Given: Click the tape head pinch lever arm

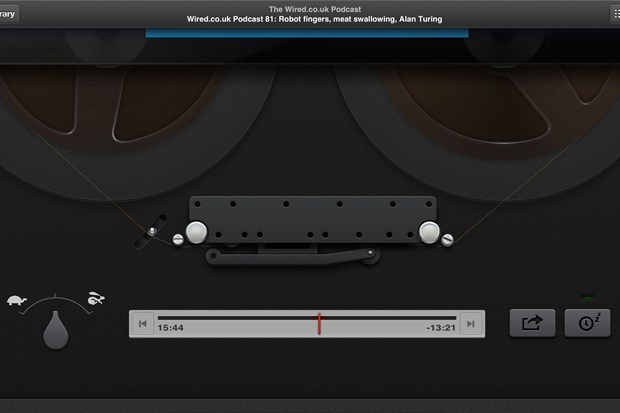Looking at the screenshot, I should (293, 256).
